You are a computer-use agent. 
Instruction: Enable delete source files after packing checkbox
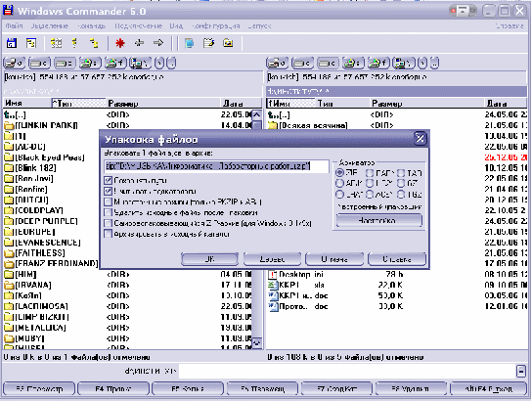(108, 212)
